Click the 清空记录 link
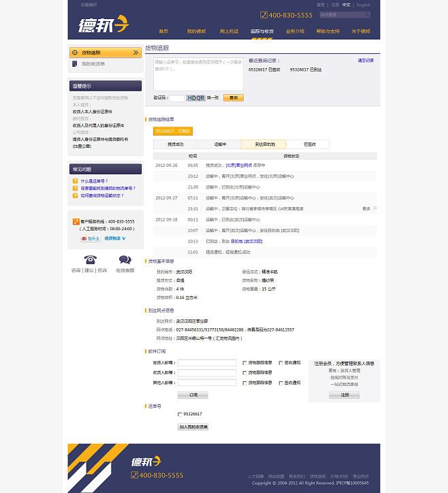Screen dimensions: 448x493 (366, 61)
